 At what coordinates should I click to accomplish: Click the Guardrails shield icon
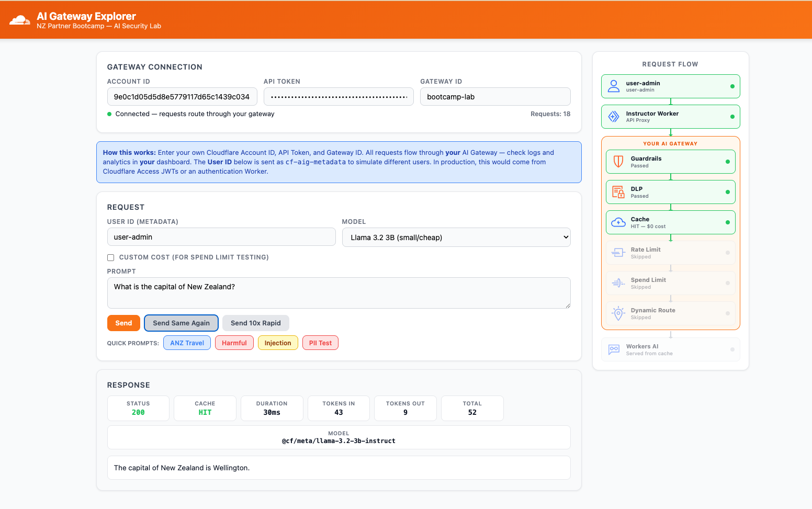[618, 162]
